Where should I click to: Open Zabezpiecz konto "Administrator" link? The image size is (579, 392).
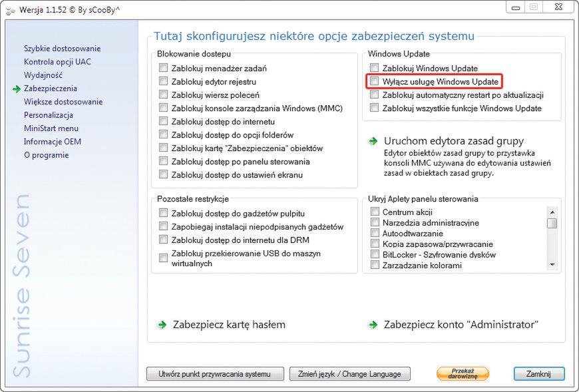(461, 325)
